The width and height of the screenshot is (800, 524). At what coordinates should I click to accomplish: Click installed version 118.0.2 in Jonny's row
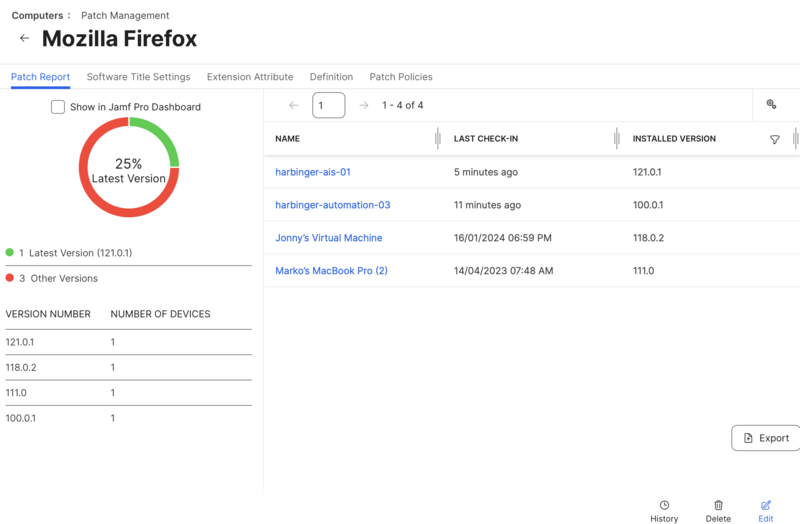[x=648, y=238]
